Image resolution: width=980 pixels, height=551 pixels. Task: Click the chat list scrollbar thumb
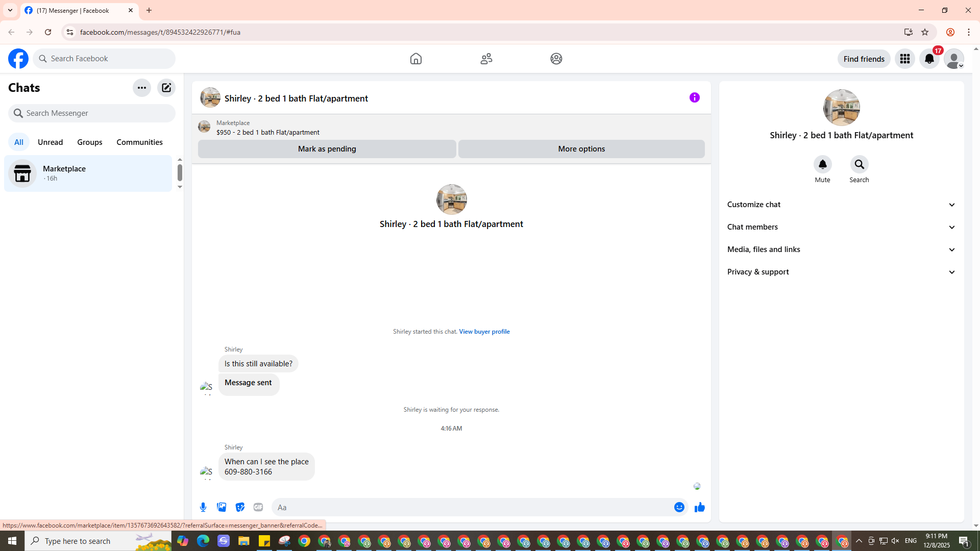coord(180,172)
